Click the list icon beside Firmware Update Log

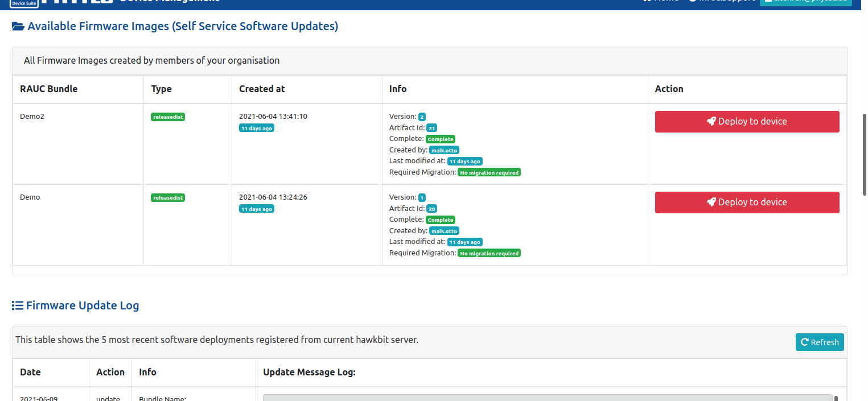(18, 305)
